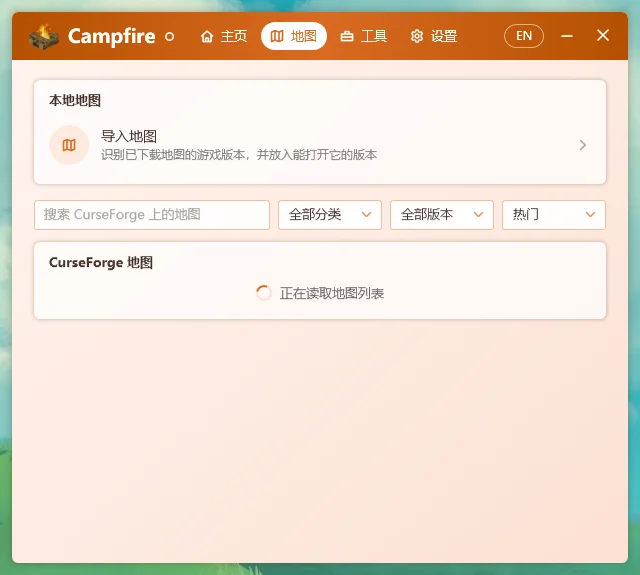Expand the 热门 sort dropdown
640x575 pixels.
(x=554, y=215)
